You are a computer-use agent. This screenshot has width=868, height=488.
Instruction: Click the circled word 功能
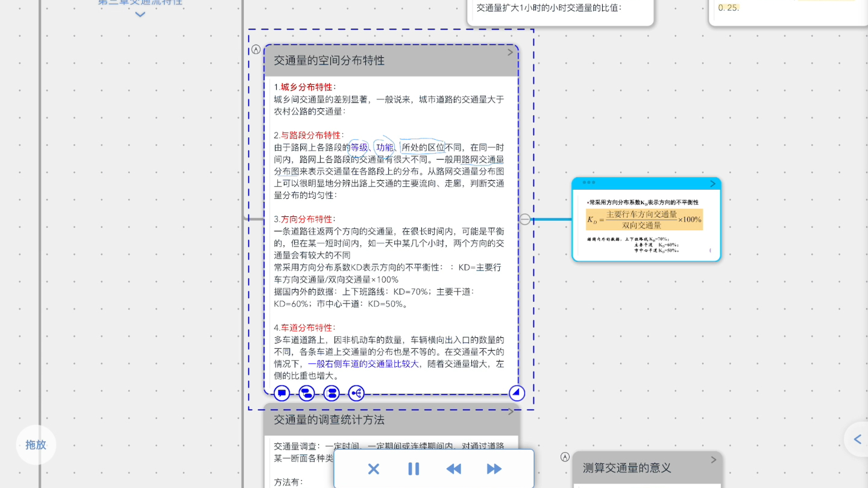click(x=385, y=147)
